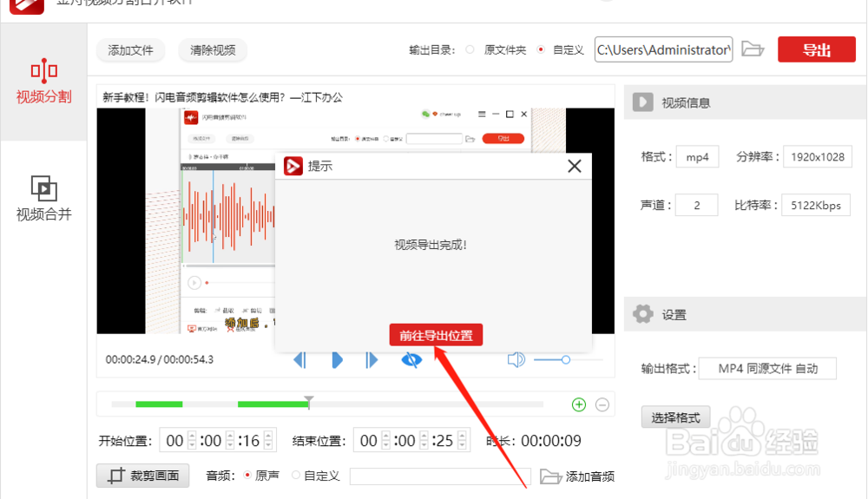
Task: Click the 设置 gear icon
Action: pos(642,314)
